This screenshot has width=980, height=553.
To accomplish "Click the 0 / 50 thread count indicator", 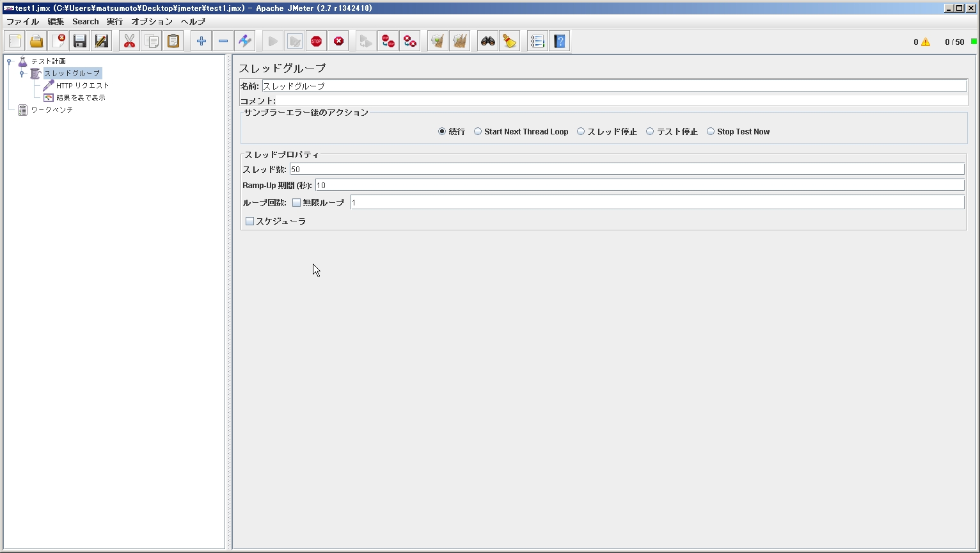I will point(954,42).
